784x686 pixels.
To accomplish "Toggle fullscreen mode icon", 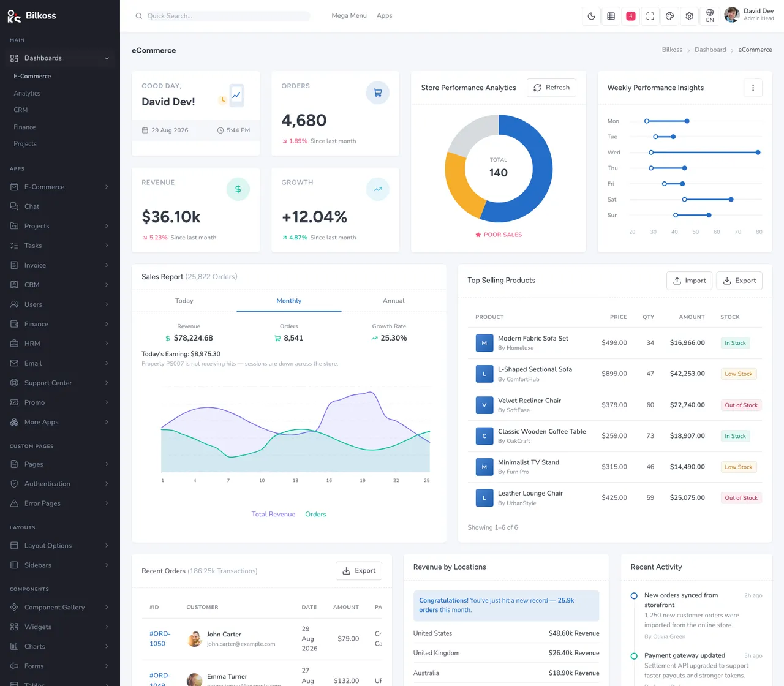I will [x=650, y=17].
